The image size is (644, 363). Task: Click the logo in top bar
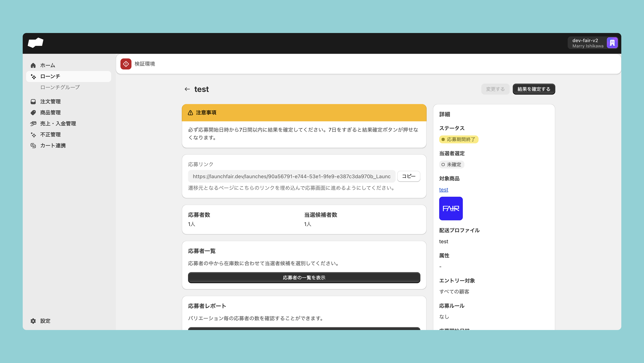(36, 43)
